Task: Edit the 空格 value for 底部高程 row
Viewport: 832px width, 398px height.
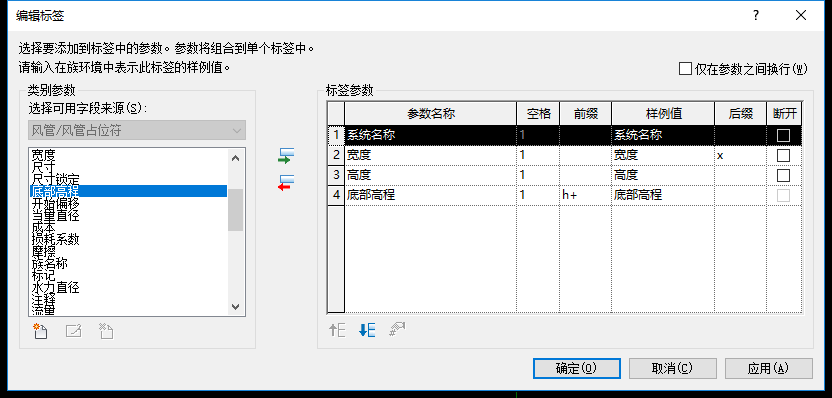Action: click(x=538, y=195)
